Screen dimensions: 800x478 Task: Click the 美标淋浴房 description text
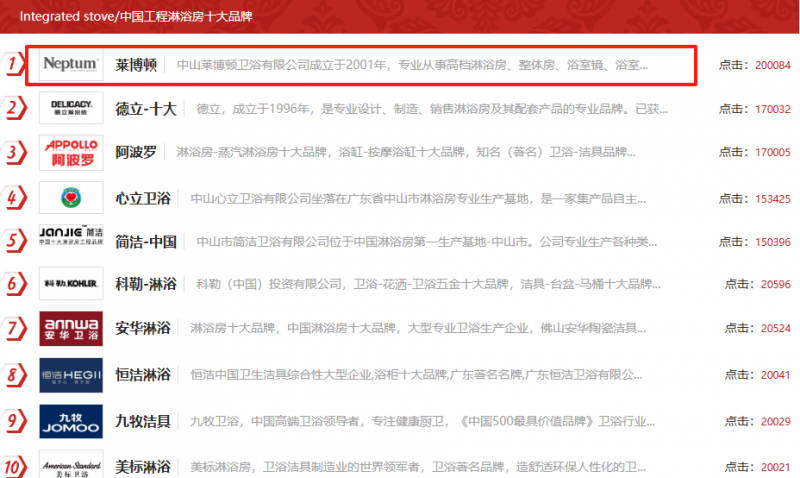click(418, 466)
